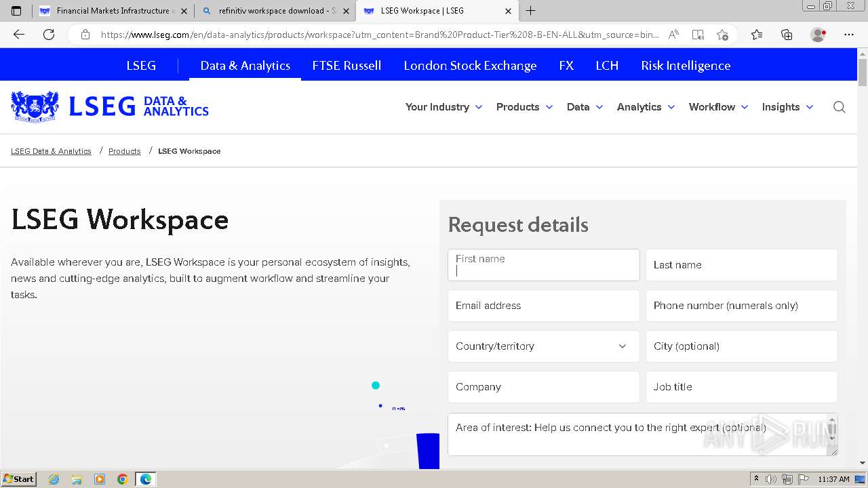Open Chrome from taskbar
Image resolution: width=868 pixels, height=488 pixels.
pyautogui.click(x=123, y=479)
